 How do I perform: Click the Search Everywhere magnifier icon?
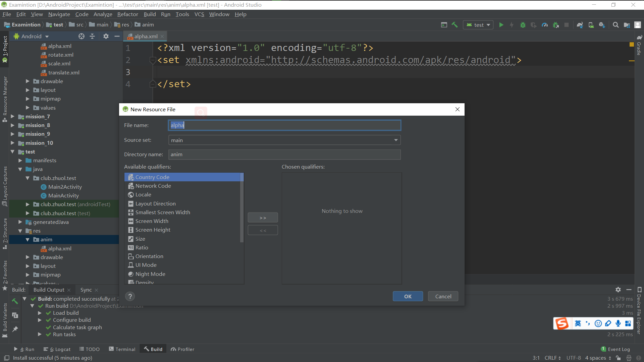click(x=616, y=25)
